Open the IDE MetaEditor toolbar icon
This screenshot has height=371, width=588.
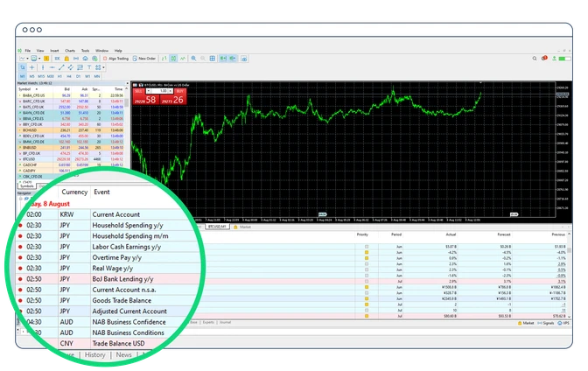57,59
